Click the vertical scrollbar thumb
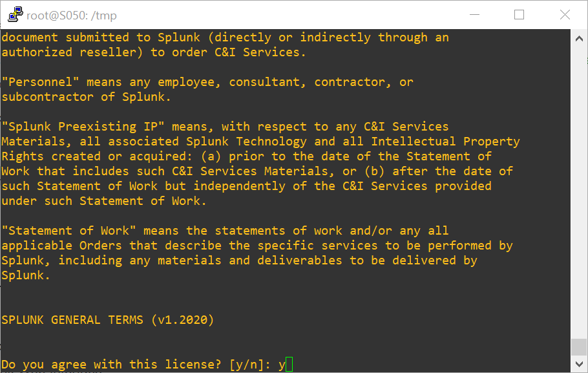 (579, 347)
